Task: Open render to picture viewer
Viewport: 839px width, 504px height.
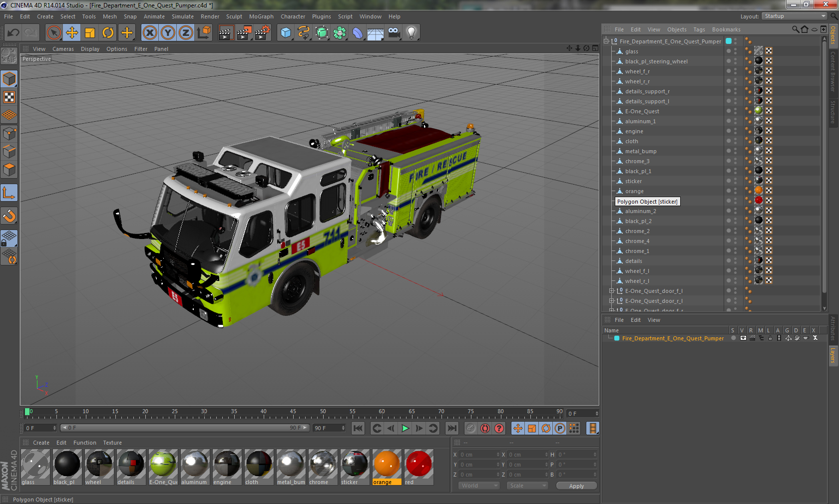Action: point(244,33)
